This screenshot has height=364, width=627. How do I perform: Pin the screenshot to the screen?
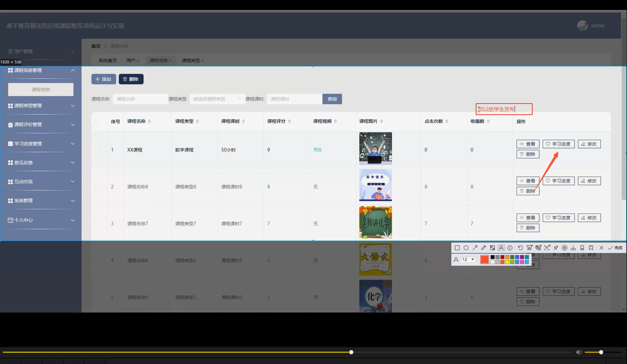(x=556, y=248)
